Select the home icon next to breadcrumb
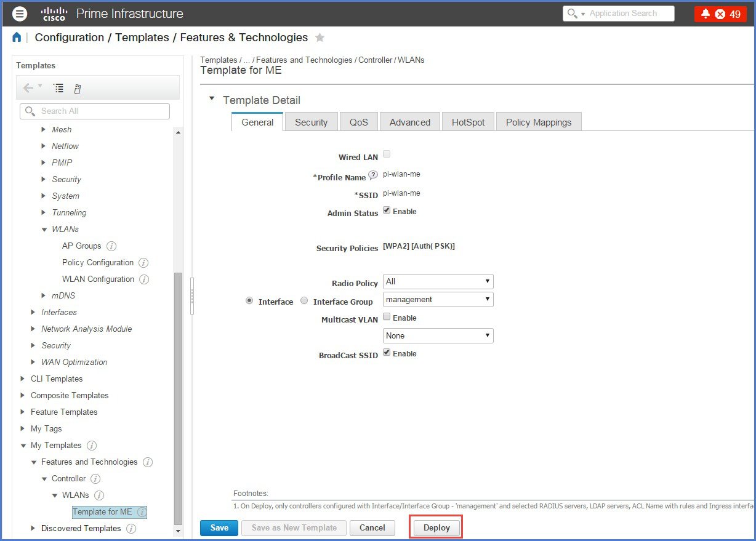Image resolution: width=756 pixels, height=541 pixels. tap(17, 37)
